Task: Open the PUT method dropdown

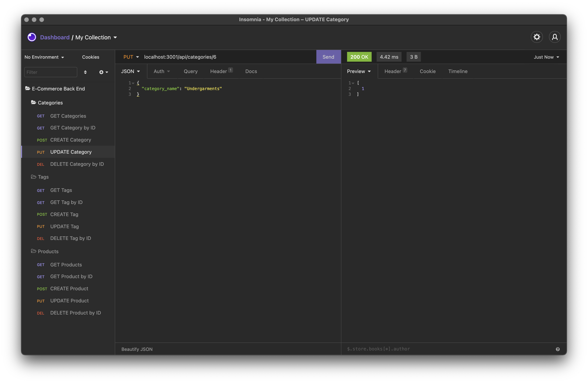Action: point(131,57)
